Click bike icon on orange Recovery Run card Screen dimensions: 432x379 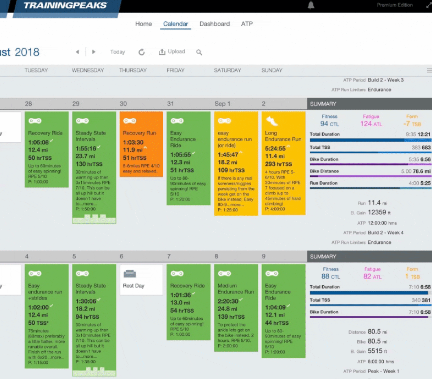click(130, 121)
